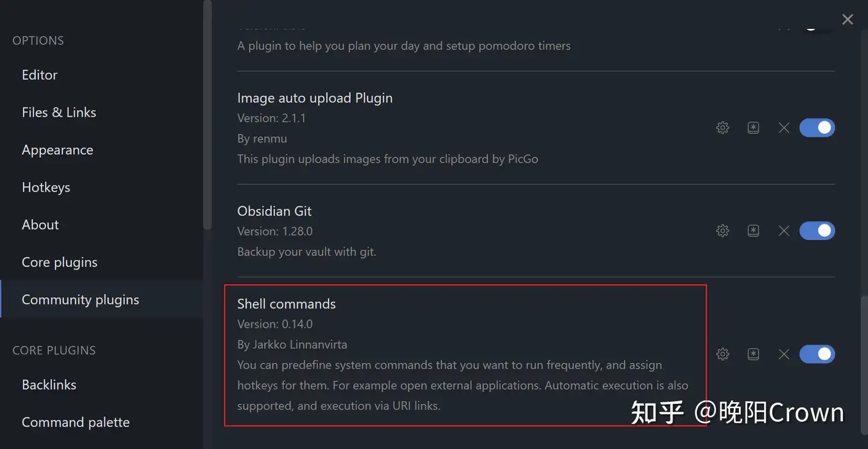Uninstall Shell commands with X icon
The image size is (868, 449).
click(784, 354)
